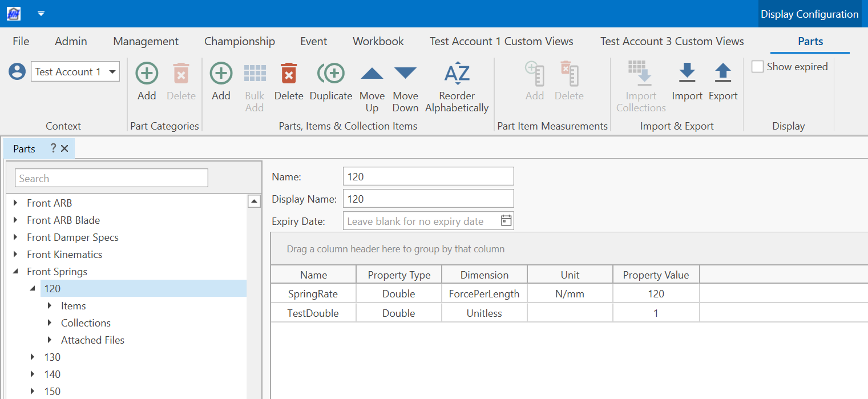Expand the Attached Files node

(x=50, y=340)
